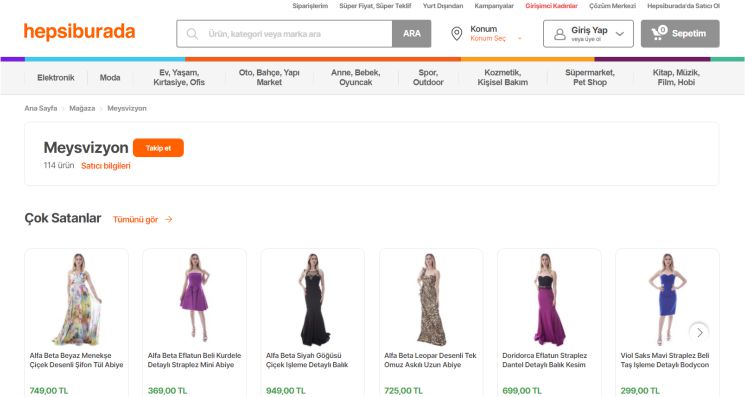Open the Elektronik category menu

(56, 77)
